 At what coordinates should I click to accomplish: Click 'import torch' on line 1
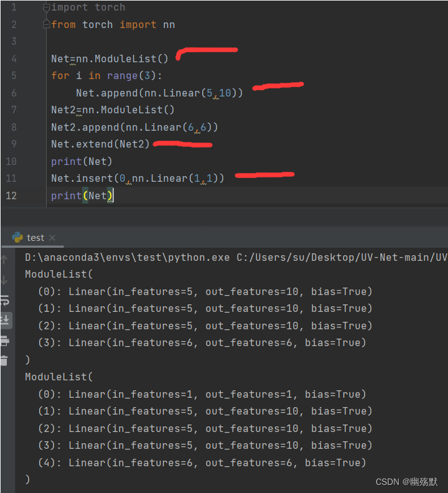click(x=88, y=7)
